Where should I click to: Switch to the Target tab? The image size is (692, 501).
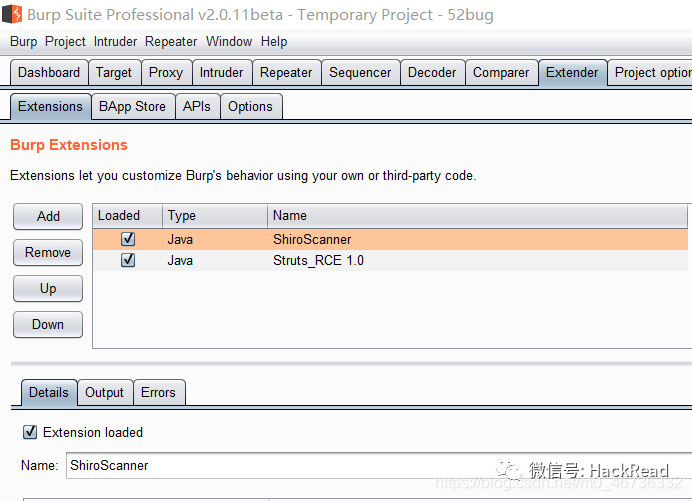coord(114,72)
